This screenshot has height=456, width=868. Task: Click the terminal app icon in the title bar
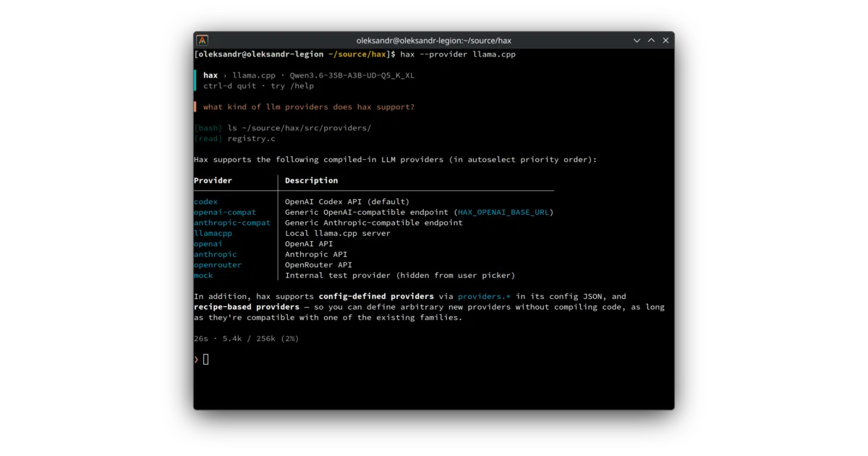click(203, 41)
